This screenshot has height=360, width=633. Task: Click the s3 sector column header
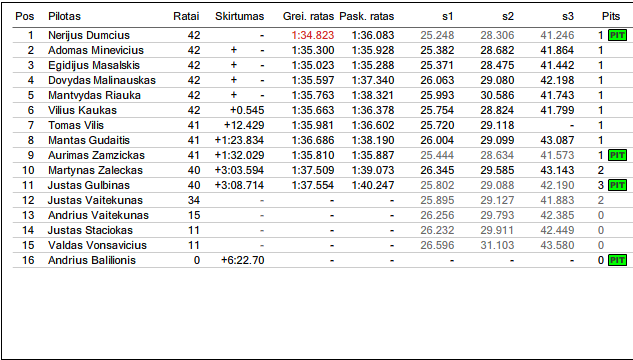click(568, 16)
